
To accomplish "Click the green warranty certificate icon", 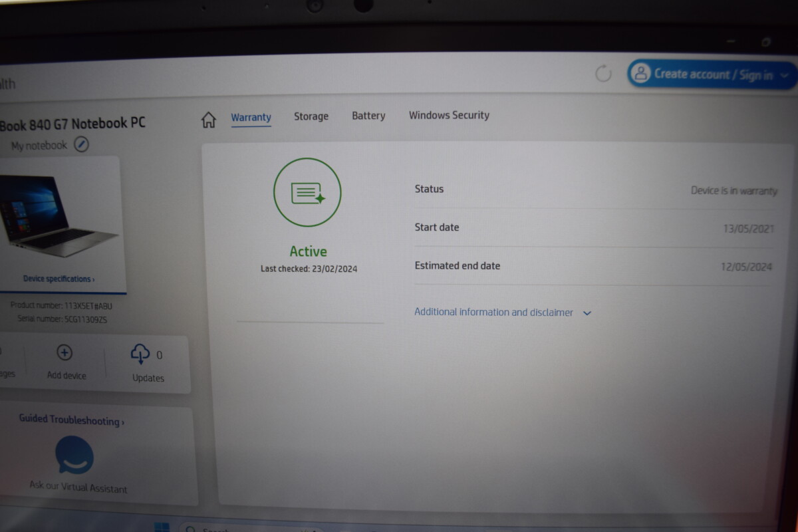I will tap(307, 192).
